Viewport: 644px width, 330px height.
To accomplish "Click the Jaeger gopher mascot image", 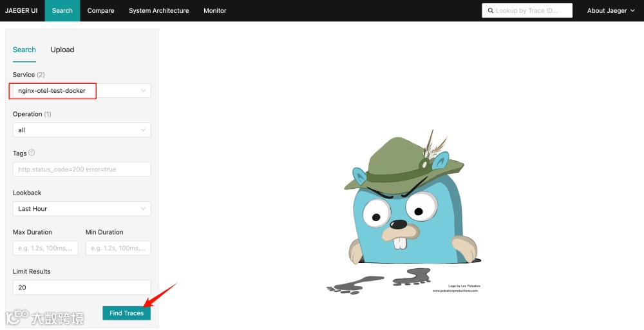I will coord(404,211).
